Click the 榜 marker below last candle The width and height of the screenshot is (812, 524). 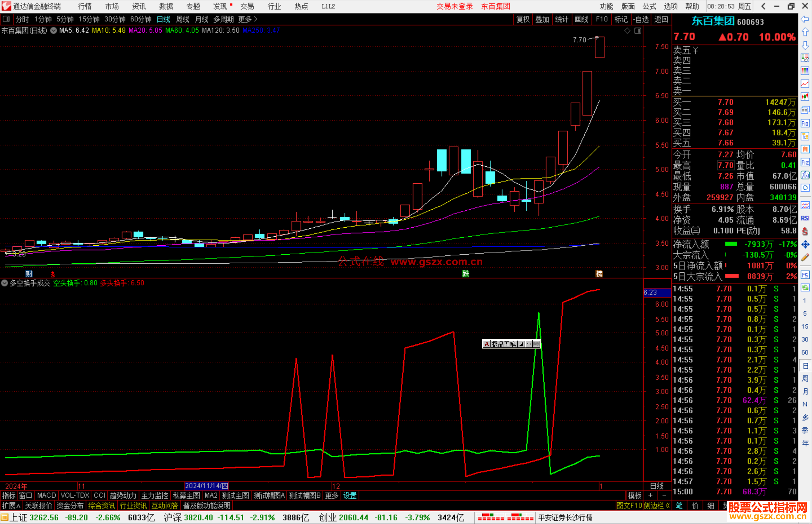point(599,274)
